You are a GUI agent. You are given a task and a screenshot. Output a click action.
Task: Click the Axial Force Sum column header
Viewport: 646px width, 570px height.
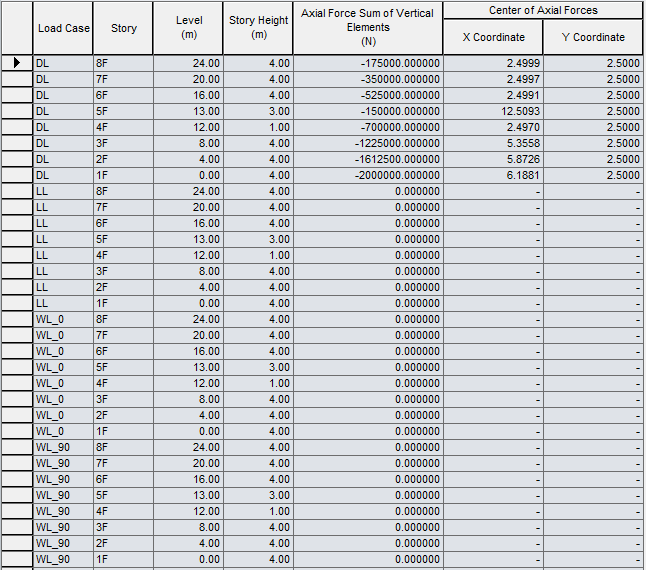368,28
